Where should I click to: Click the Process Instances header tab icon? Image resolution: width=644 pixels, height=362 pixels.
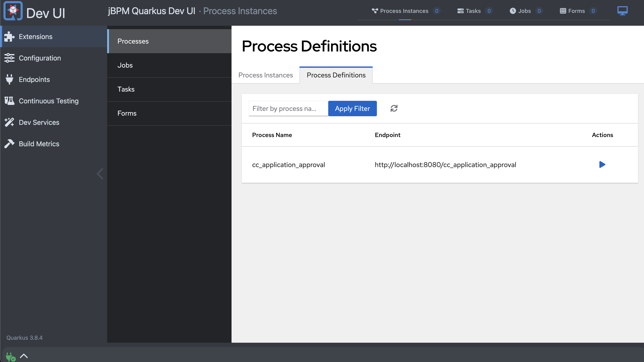coord(375,11)
